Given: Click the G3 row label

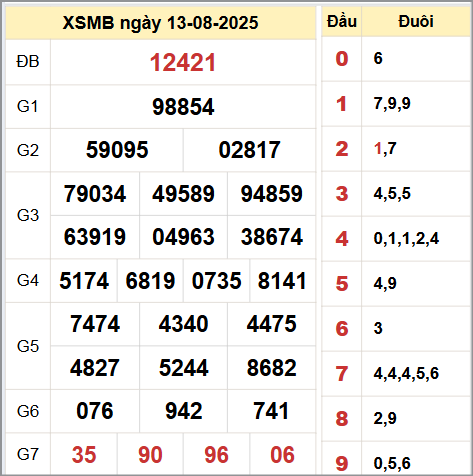Looking at the screenshot, I should coord(28,215).
